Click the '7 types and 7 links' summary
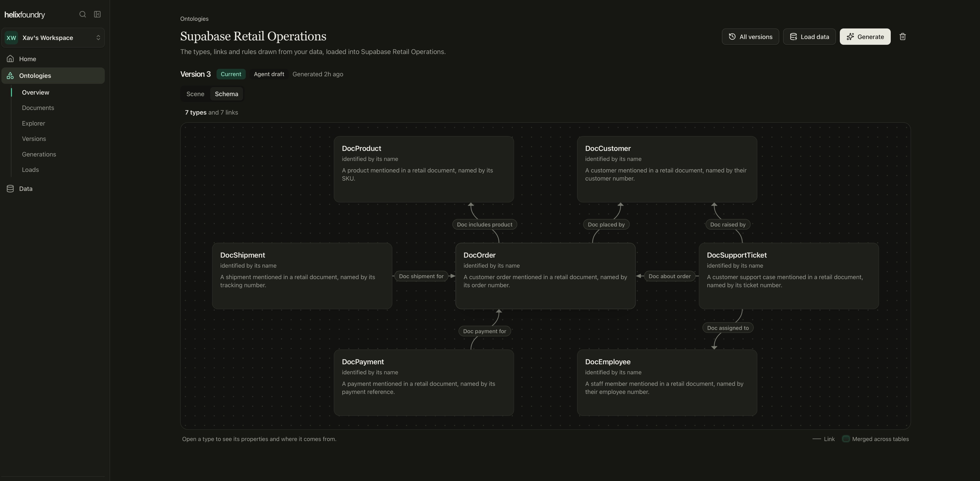Image resolution: width=980 pixels, height=481 pixels. pyautogui.click(x=212, y=113)
